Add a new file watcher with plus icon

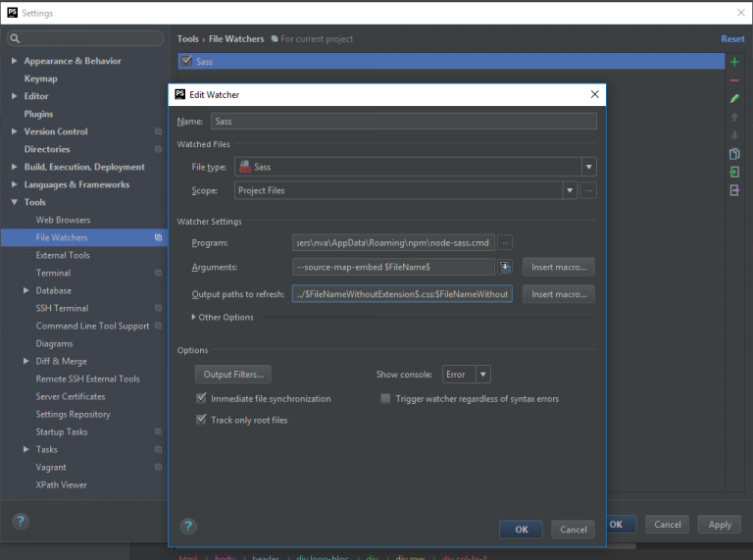734,62
